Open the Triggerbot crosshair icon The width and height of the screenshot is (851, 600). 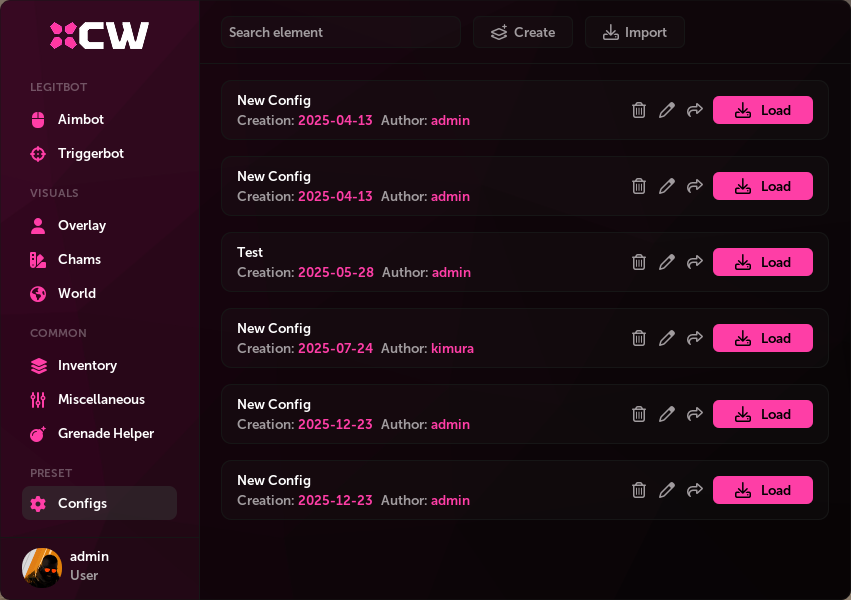tap(37, 153)
